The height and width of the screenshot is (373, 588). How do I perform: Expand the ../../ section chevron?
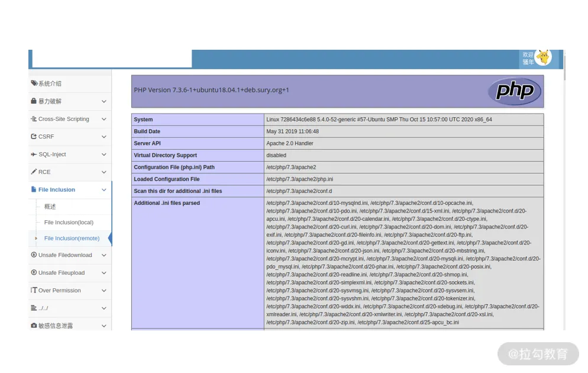pos(104,308)
